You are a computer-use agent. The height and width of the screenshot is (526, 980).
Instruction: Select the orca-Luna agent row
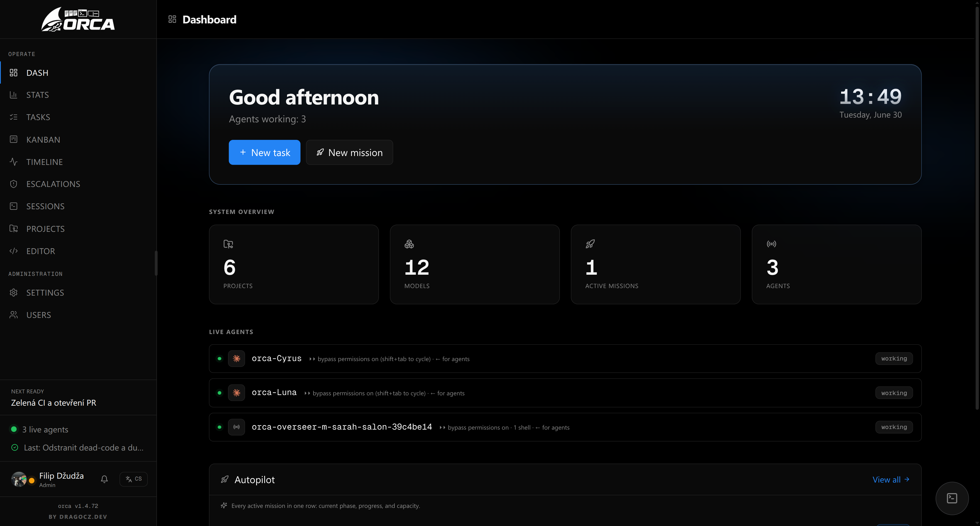point(565,393)
